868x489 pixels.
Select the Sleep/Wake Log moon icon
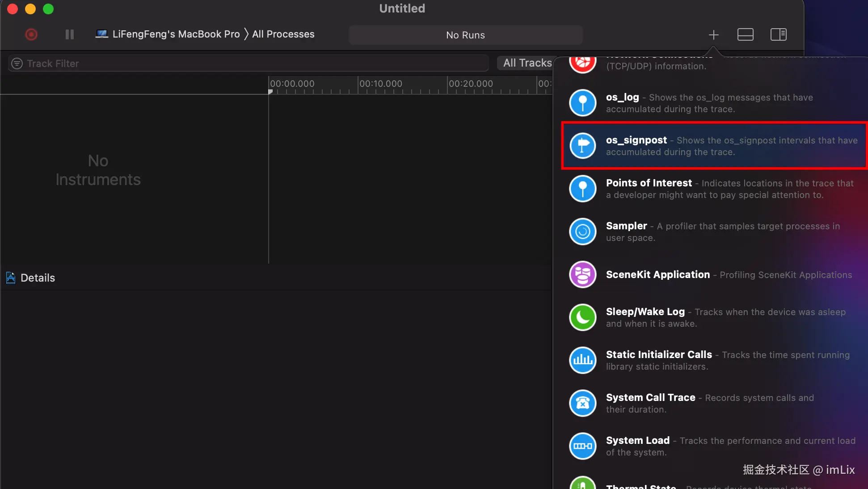pyautogui.click(x=582, y=317)
